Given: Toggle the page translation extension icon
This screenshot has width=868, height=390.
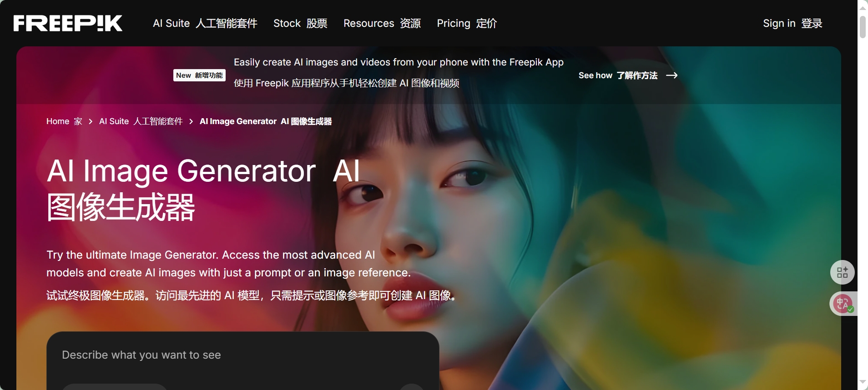Looking at the screenshot, I should click(x=844, y=304).
